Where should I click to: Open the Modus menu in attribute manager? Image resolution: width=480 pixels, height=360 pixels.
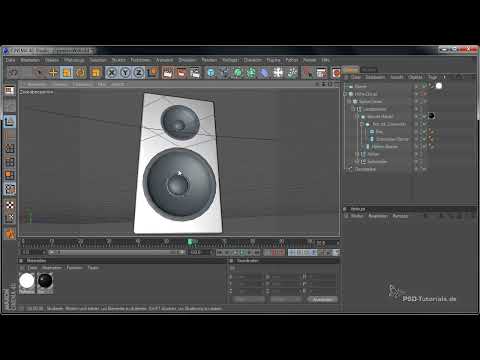point(357,216)
